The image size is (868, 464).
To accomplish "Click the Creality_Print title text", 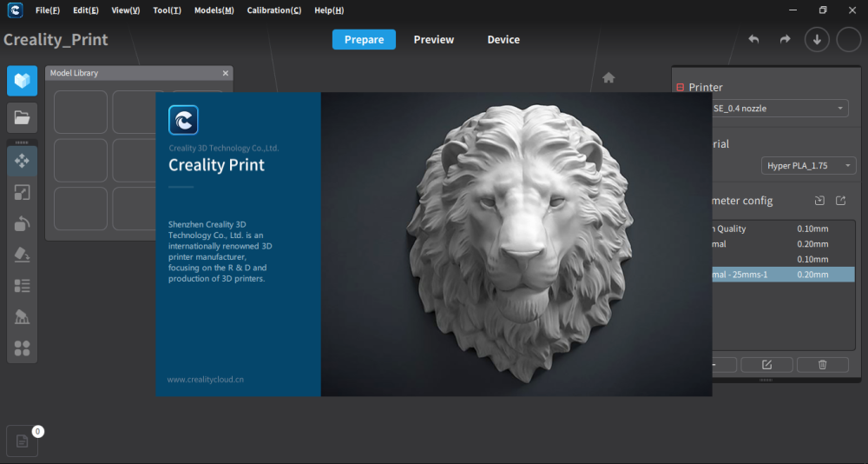I will [56, 39].
